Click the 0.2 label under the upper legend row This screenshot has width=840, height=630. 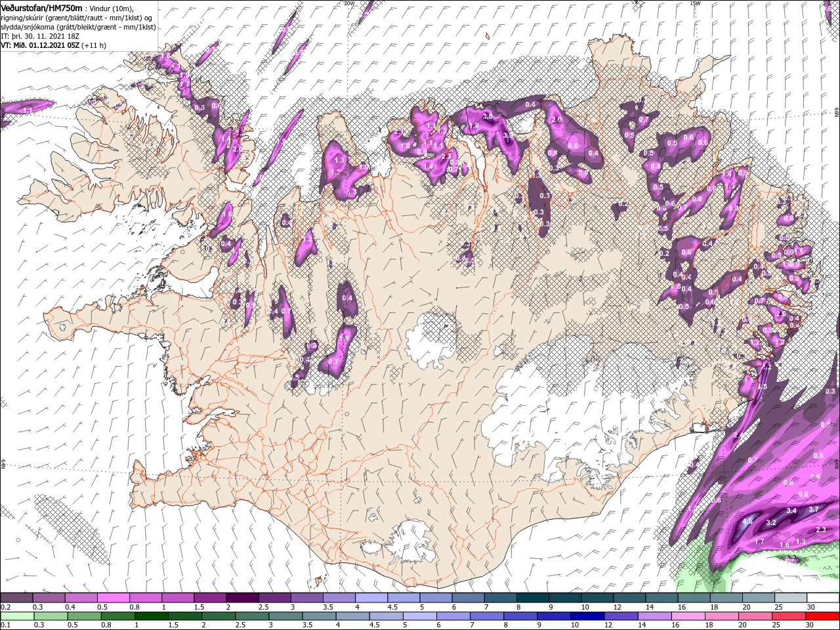click(x=5, y=607)
